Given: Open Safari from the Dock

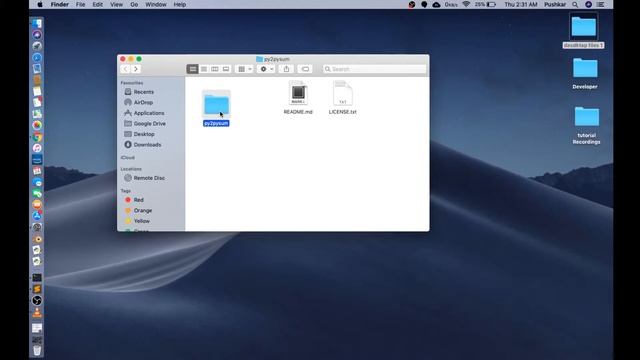Looking at the screenshot, I should (x=37, y=58).
